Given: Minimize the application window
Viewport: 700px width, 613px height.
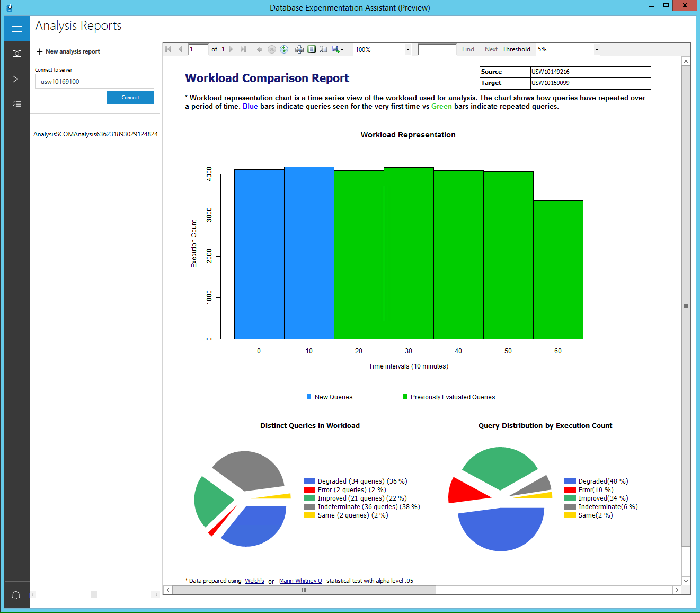Looking at the screenshot, I should (651, 5).
